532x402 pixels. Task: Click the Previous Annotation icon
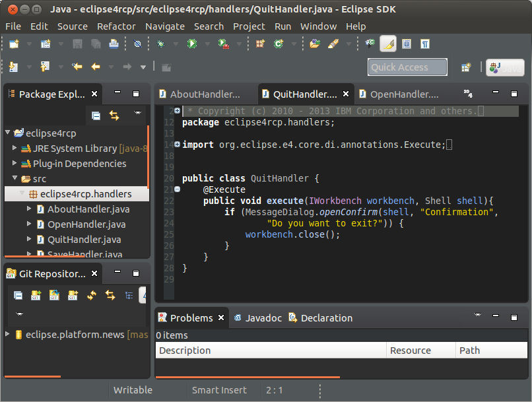click(x=45, y=67)
